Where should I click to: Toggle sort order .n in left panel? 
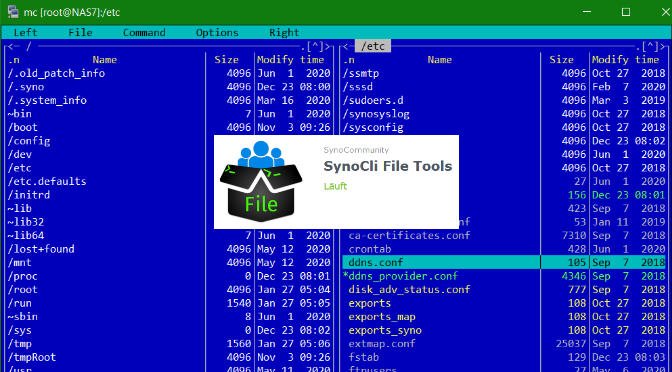pos(14,60)
